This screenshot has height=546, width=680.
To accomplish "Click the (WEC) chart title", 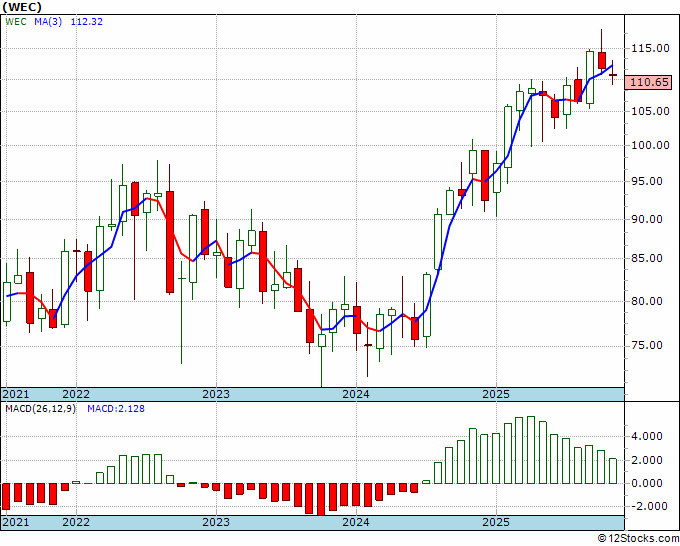I will click(x=22, y=7).
